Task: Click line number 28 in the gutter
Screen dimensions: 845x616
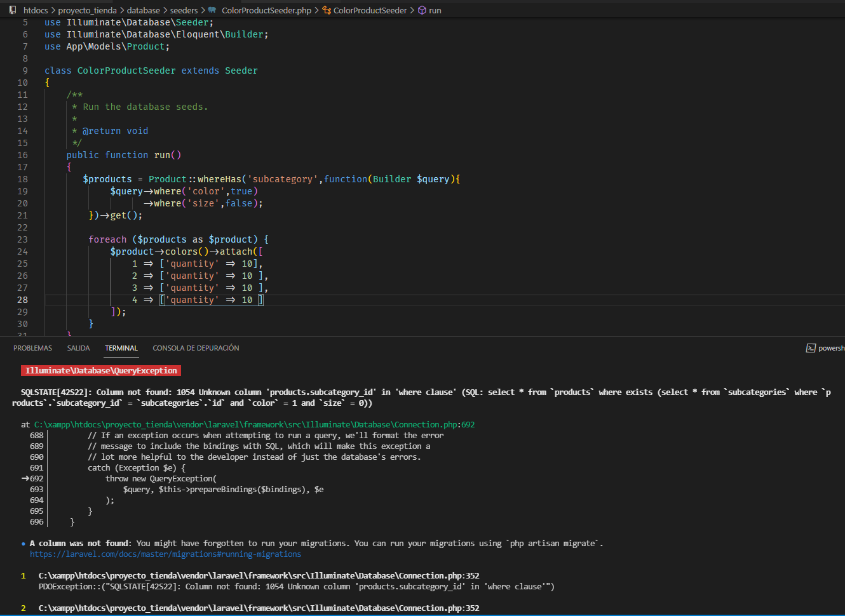Action: 23,300
